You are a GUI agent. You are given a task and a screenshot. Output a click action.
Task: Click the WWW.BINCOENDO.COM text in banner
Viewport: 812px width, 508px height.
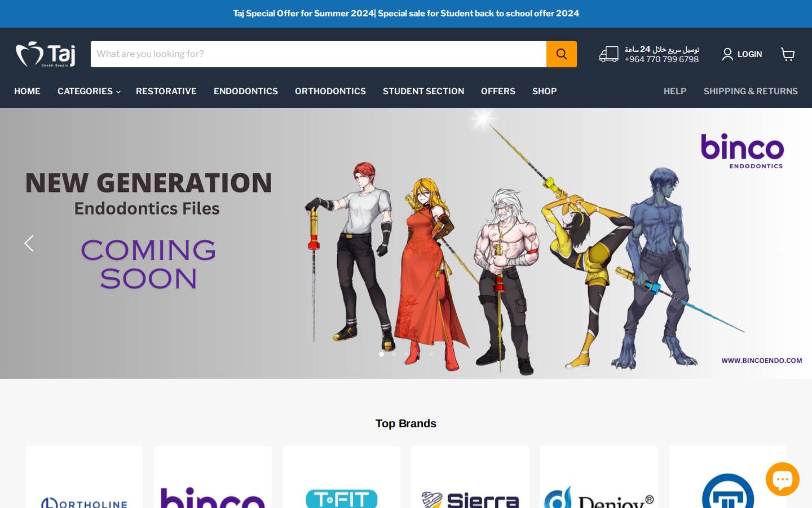pos(761,361)
